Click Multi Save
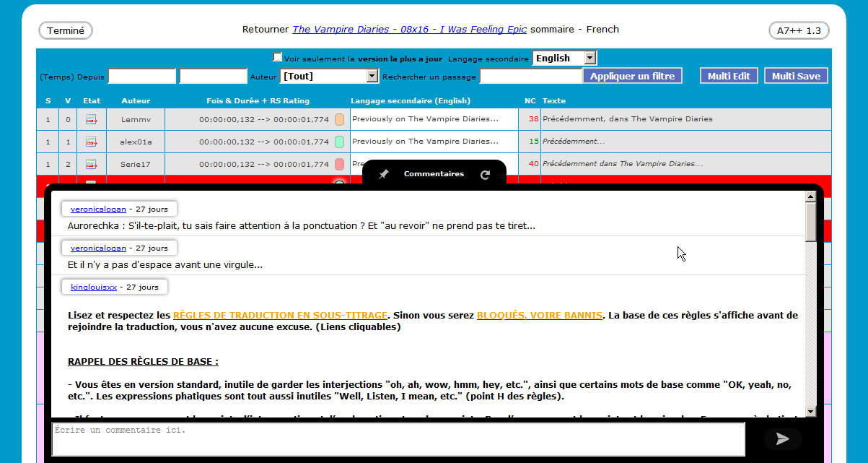This screenshot has width=868, height=463. click(797, 76)
